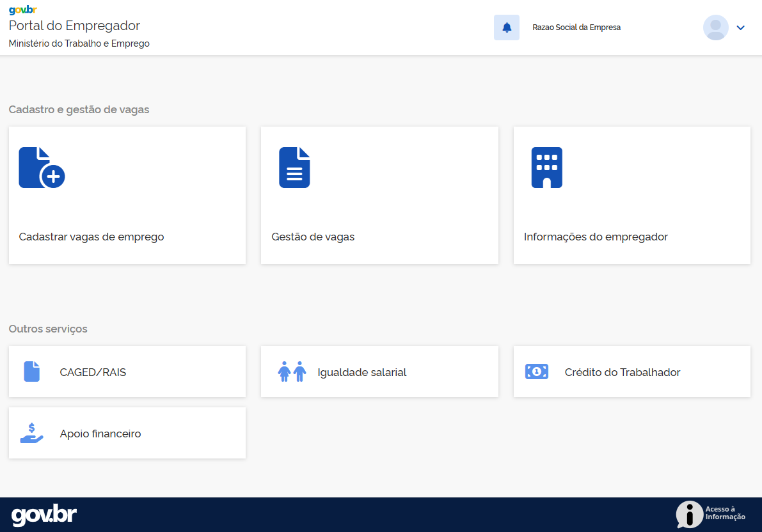762x532 pixels.
Task: Click the document-plus icon for Cadastrar vagas
Action: pos(42,168)
